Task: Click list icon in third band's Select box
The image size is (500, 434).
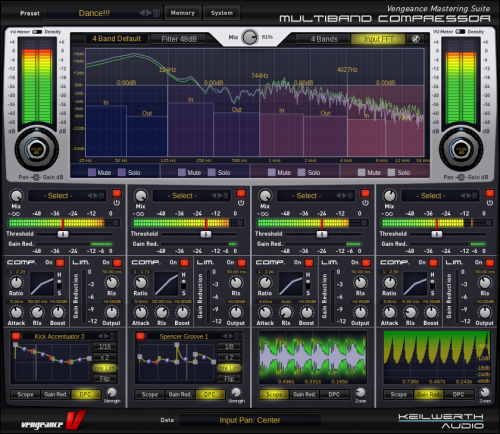Action: point(350,196)
